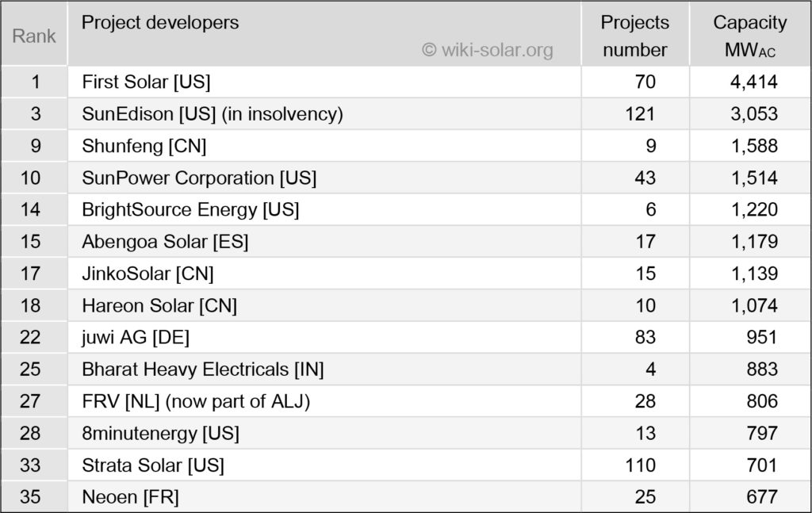Select Hareon Solar [CN] entry
The width and height of the screenshot is (812, 513).
click(x=159, y=305)
